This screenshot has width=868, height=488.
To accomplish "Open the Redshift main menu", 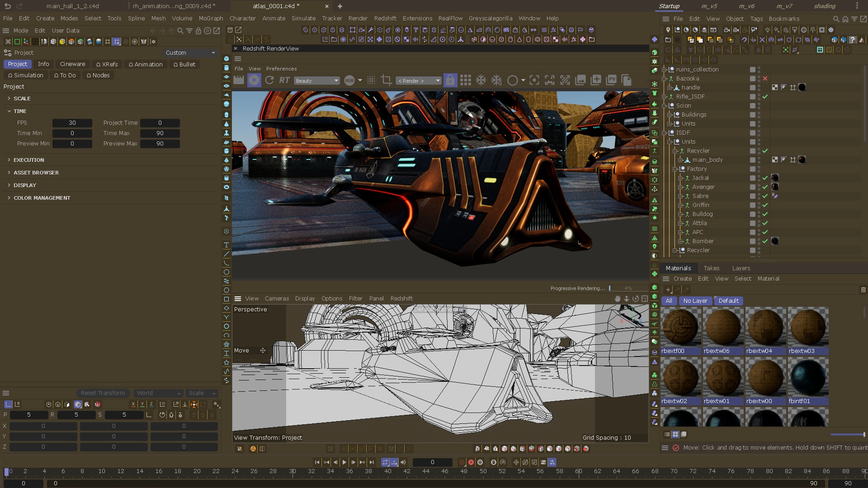I will (x=385, y=19).
